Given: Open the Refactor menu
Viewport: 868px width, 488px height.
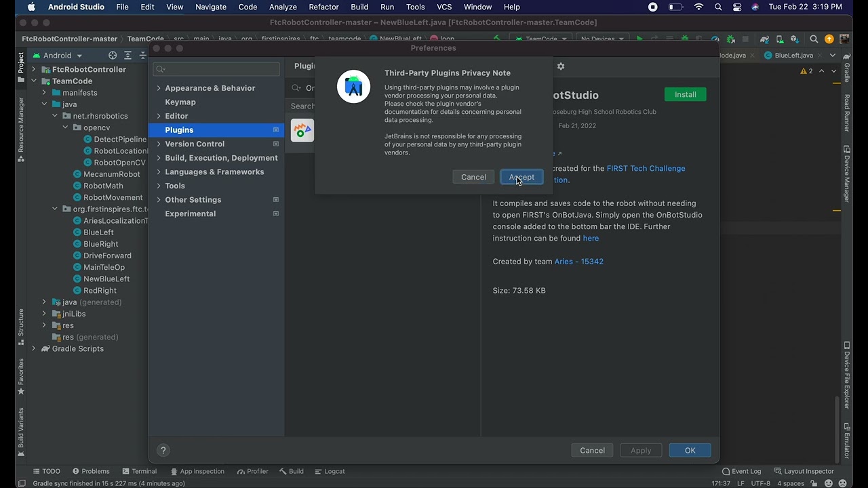Looking at the screenshot, I should click(323, 7).
